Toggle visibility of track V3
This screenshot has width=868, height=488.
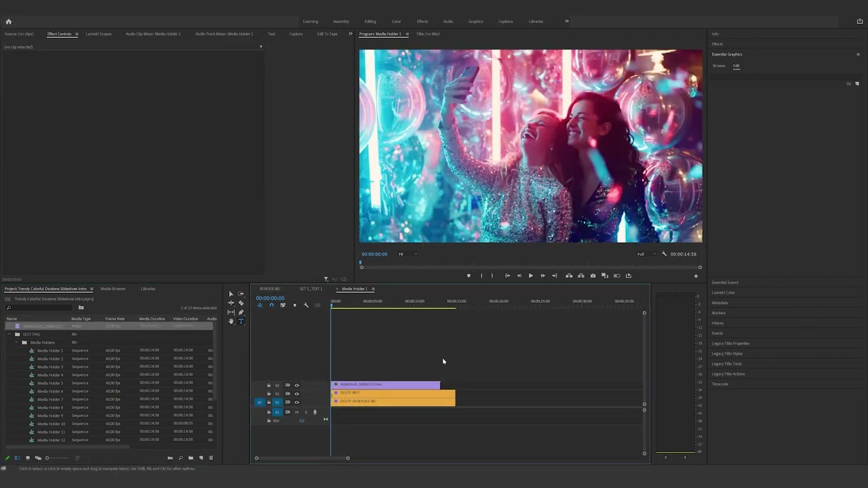pos(296,385)
